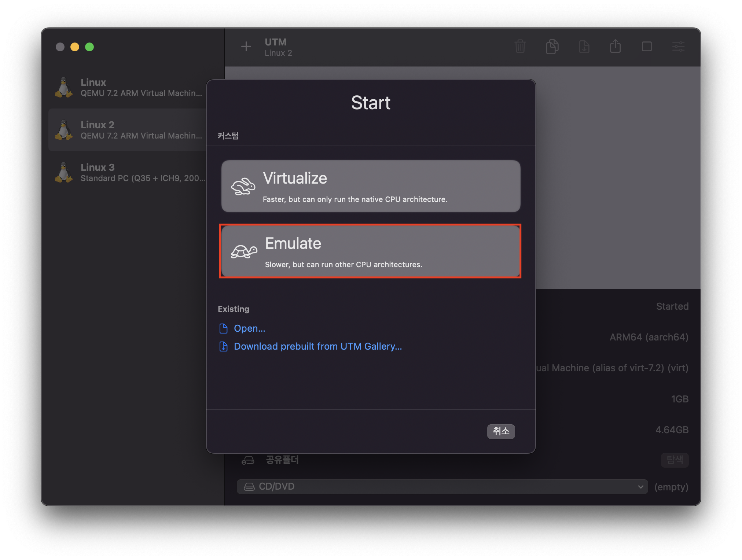Screen dimensions: 742x560
Task: Choose the Emulate option
Action: tap(370, 251)
